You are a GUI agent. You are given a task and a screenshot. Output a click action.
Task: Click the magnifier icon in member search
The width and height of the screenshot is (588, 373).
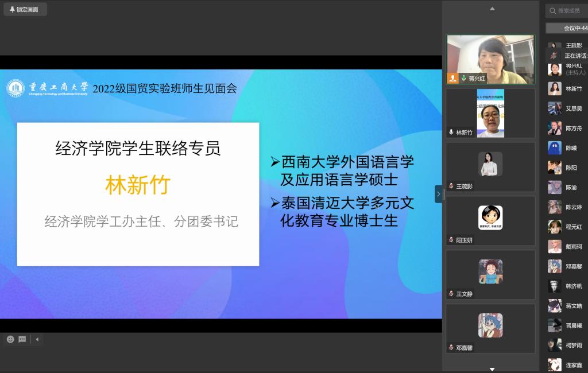[552, 10]
